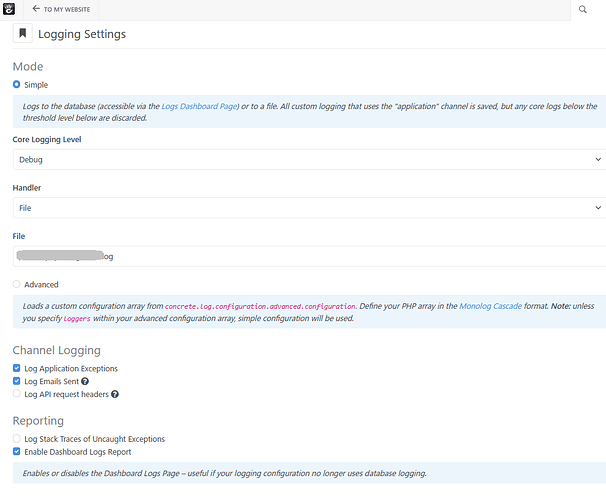Enable Log API request headers
606x500 pixels.
(17, 394)
